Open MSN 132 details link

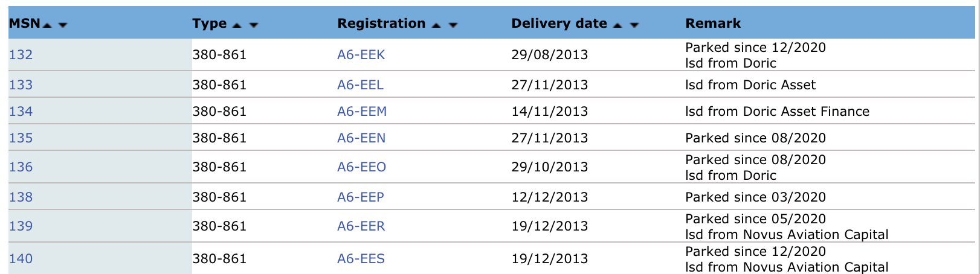(x=21, y=55)
